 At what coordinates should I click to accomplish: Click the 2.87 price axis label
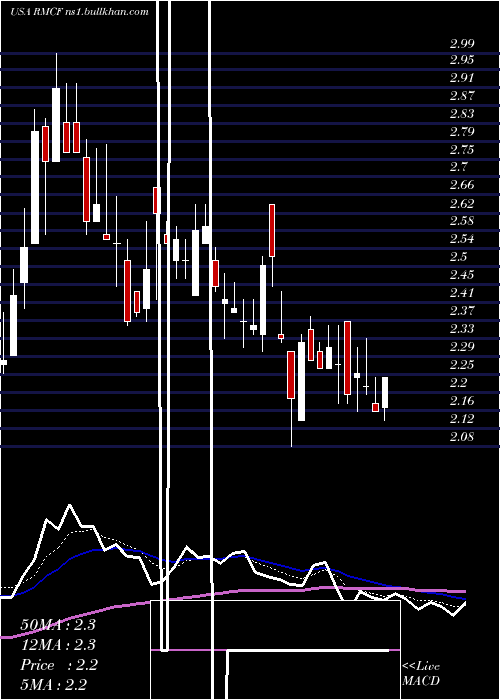[x=462, y=96]
